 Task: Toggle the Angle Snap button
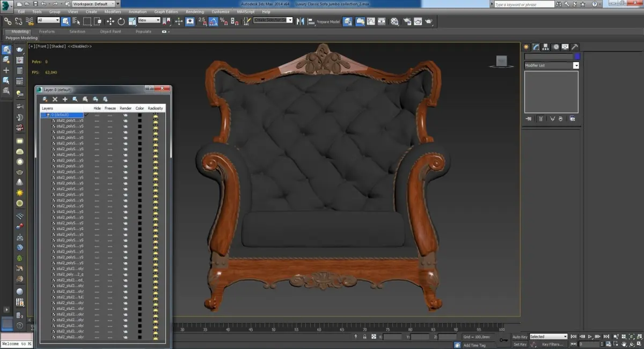[x=213, y=21]
